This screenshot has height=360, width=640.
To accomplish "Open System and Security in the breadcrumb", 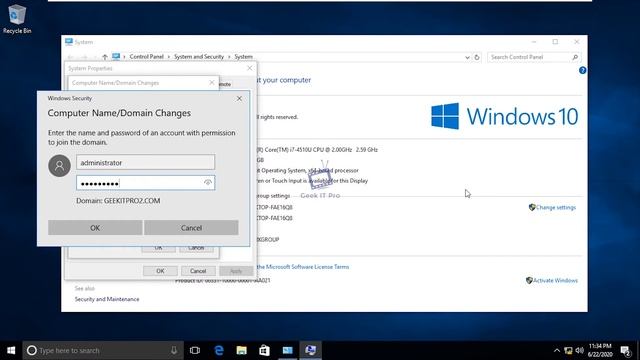I will 199,57.
